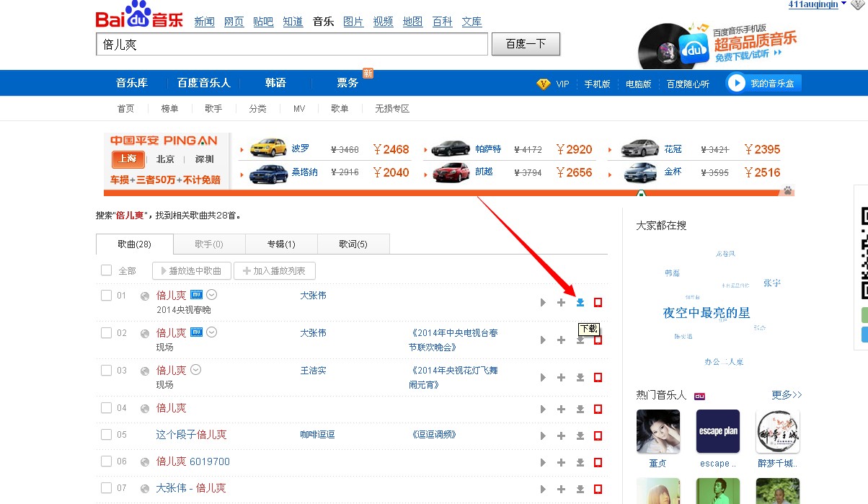Viewport: 868px width, 504px height.
Task: Open the 董贞 artist thumbnail
Action: point(658,431)
